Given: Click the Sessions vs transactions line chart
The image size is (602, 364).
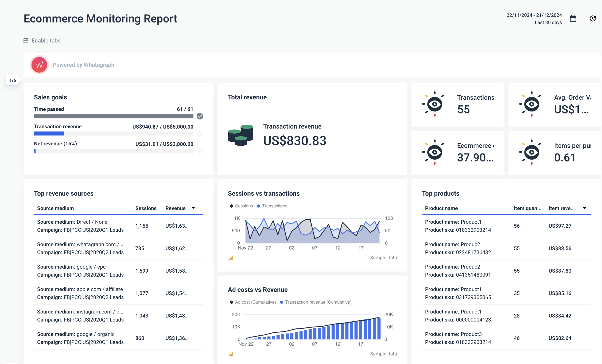Looking at the screenshot, I should (x=312, y=231).
